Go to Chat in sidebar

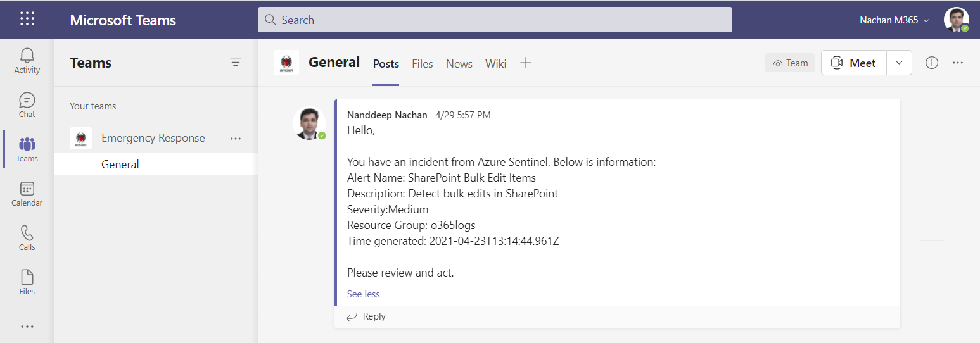tap(27, 105)
